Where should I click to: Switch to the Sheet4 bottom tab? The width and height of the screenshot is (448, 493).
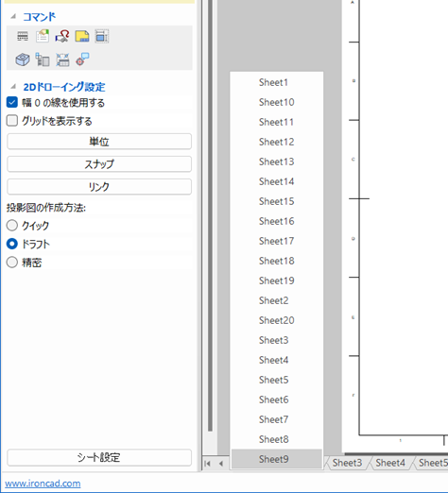click(x=390, y=463)
